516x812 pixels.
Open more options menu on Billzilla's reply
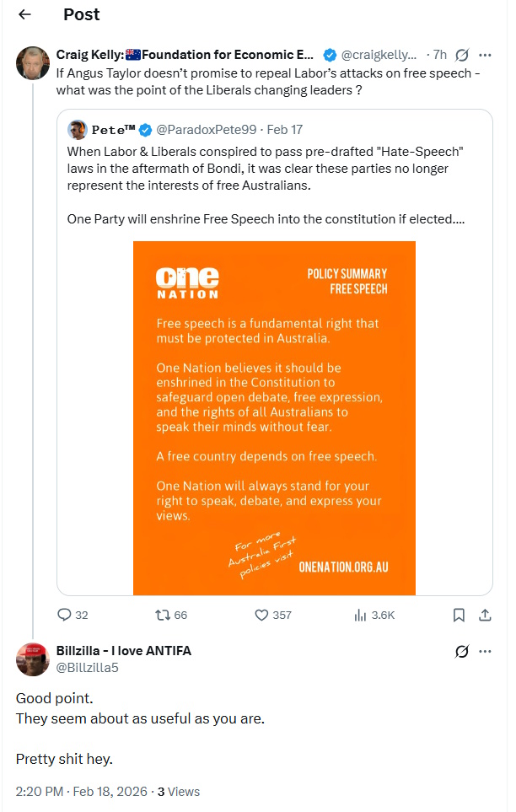click(485, 651)
